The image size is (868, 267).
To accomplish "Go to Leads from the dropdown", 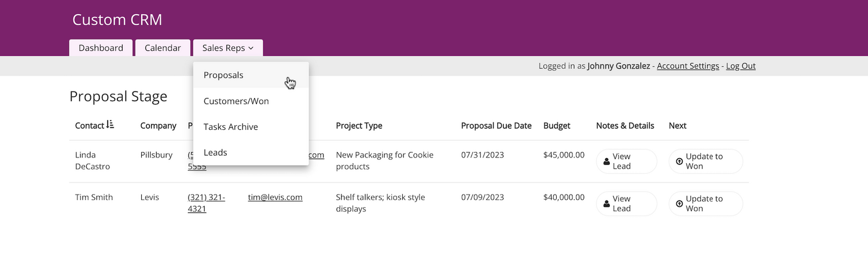I will (x=215, y=153).
